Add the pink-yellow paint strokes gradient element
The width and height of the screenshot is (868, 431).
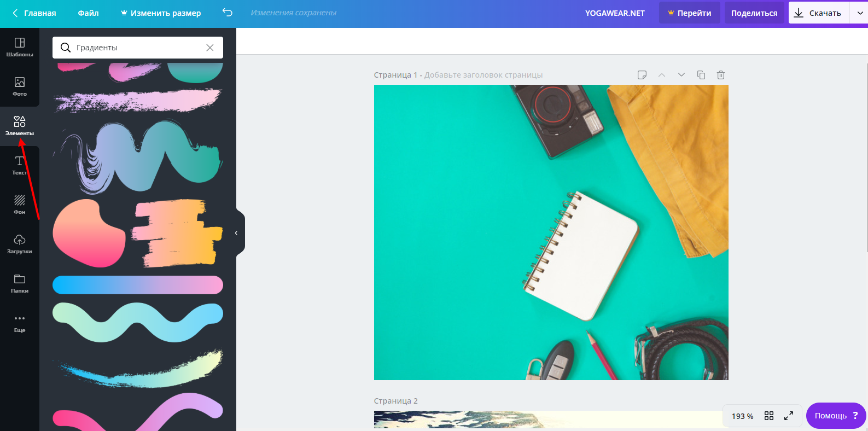tap(177, 234)
